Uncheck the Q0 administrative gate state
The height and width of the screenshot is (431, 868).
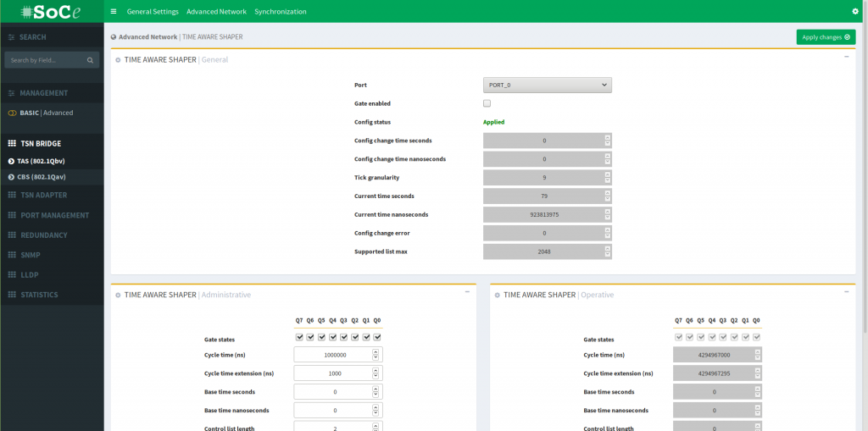(377, 337)
